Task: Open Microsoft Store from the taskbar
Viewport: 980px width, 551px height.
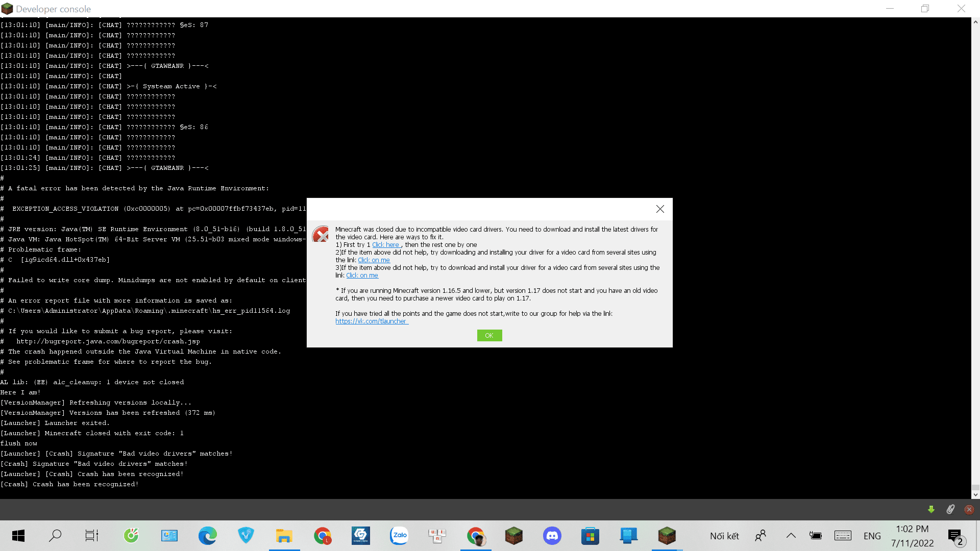Action: pyautogui.click(x=590, y=536)
